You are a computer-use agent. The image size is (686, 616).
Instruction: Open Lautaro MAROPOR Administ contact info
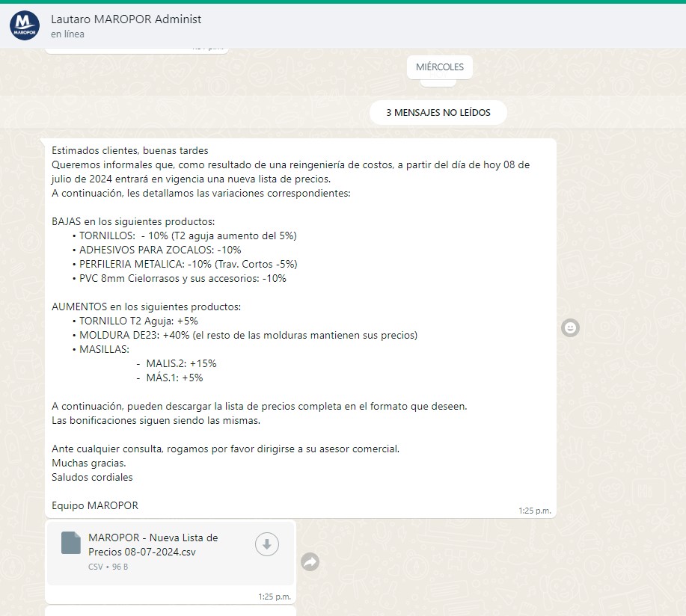126,19
